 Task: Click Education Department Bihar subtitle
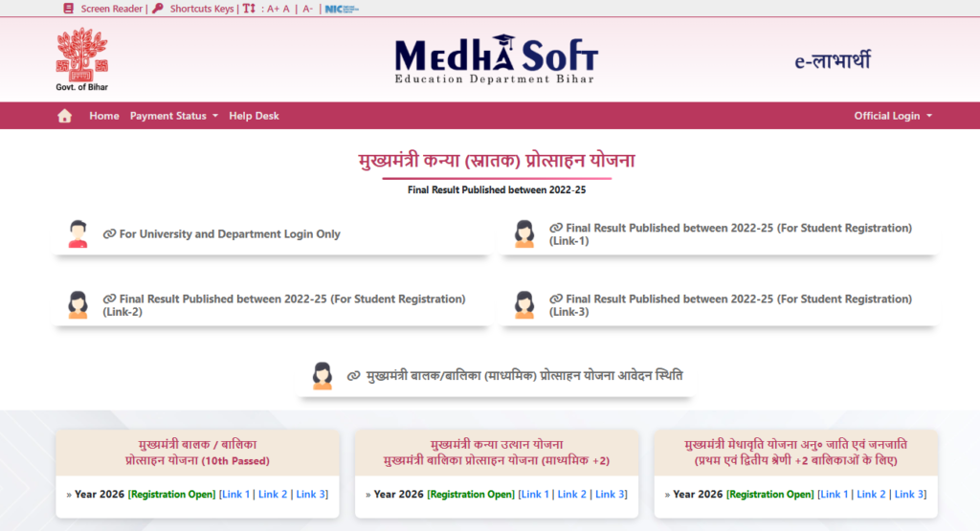click(495, 79)
